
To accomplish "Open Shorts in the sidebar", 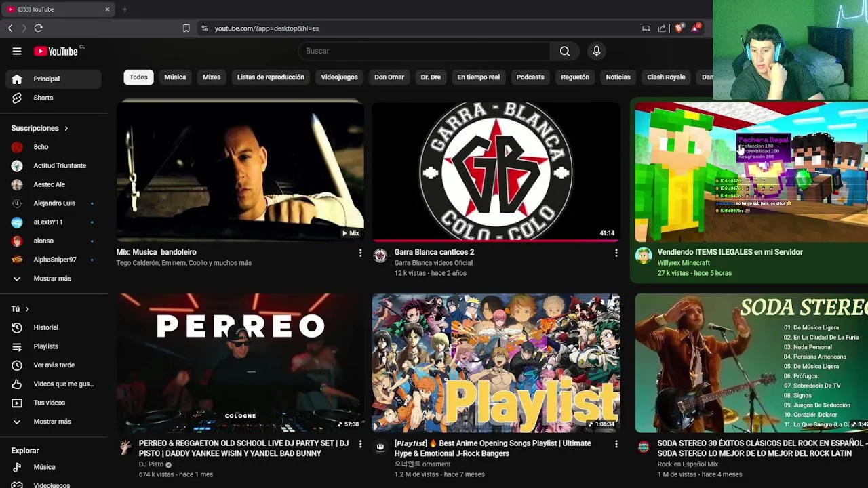I will click(54, 98).
